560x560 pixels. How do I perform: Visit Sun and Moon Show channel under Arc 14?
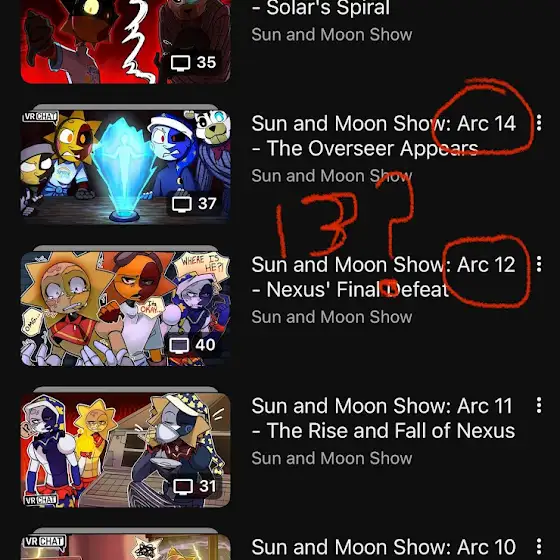pos(332,176)
